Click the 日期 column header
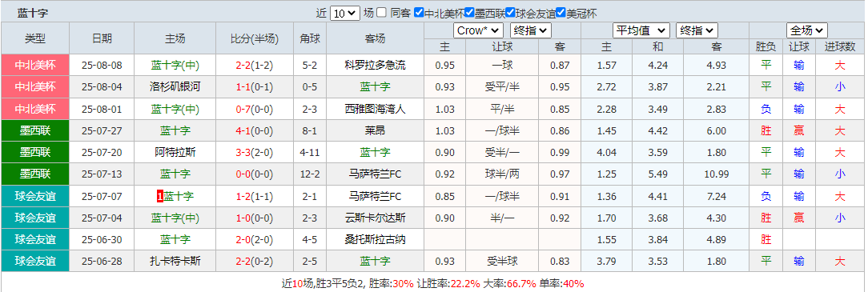 point(102,38)
